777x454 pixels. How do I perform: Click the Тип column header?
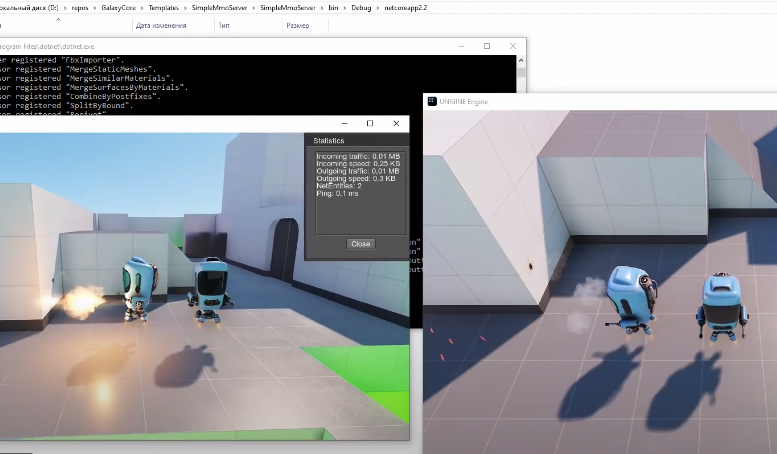pos(225,25)
